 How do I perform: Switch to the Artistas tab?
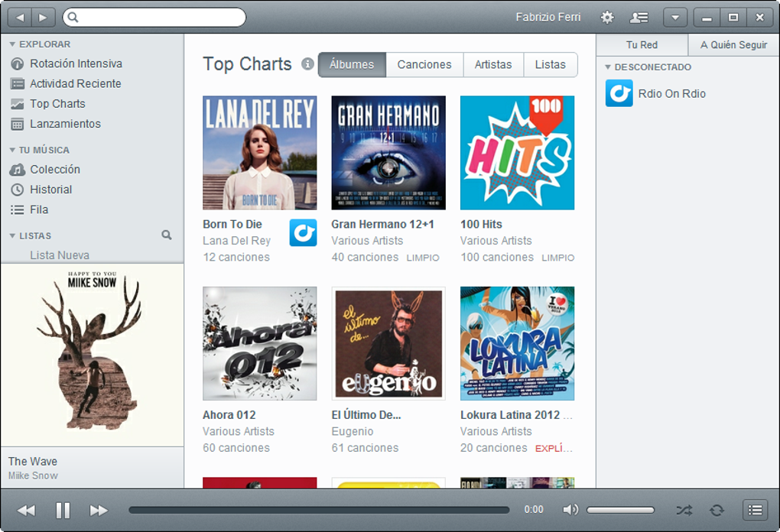coord(493,65)
